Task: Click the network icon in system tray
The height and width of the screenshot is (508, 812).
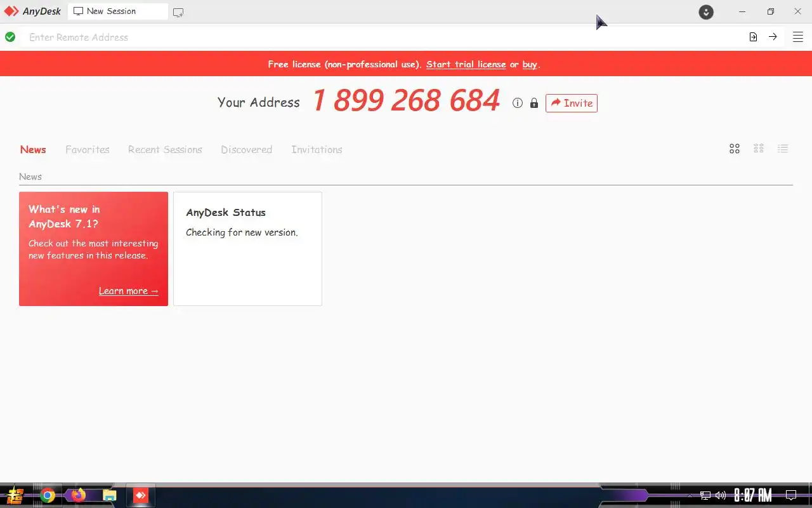Action: click(705, 495)
